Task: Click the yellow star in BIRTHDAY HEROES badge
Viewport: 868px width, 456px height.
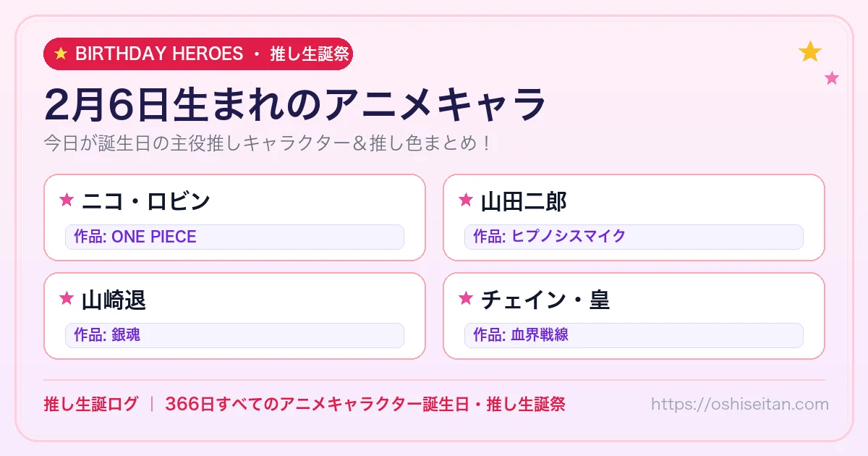Action: (61, 54)
